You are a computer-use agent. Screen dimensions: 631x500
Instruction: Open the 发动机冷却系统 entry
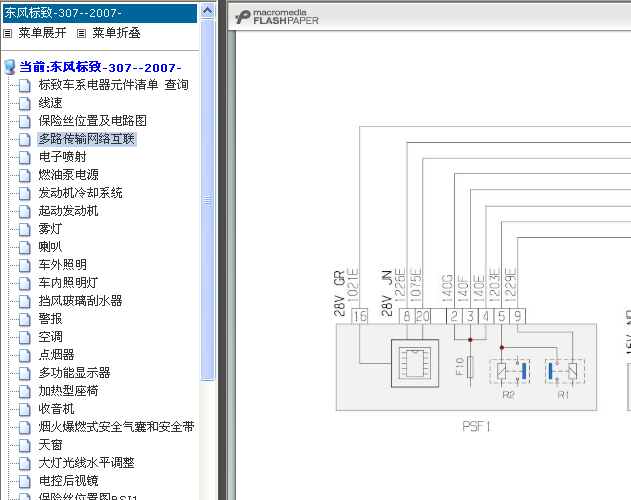pyautogui.click(x=80, y=193)
